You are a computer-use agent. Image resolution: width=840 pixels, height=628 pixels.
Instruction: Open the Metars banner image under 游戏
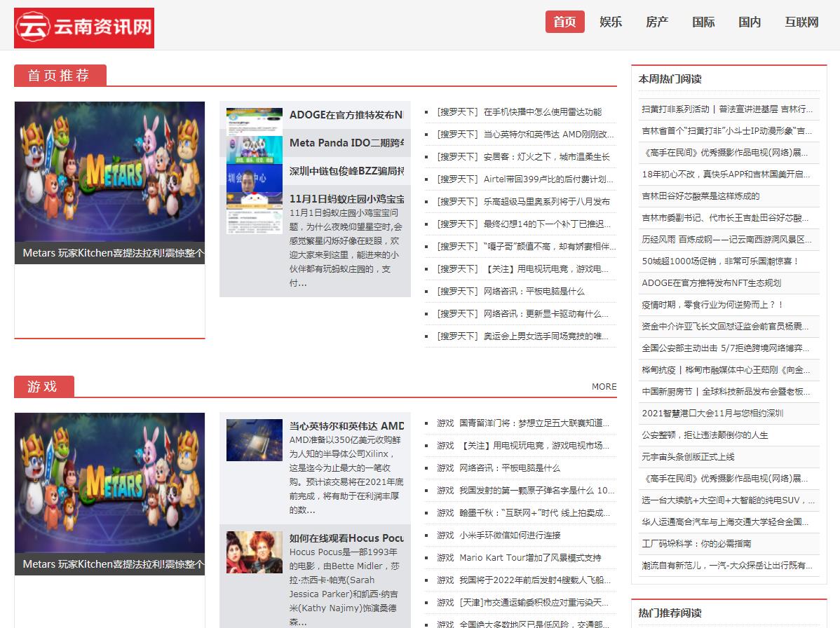pyautogui.click(x=110, y=483)
